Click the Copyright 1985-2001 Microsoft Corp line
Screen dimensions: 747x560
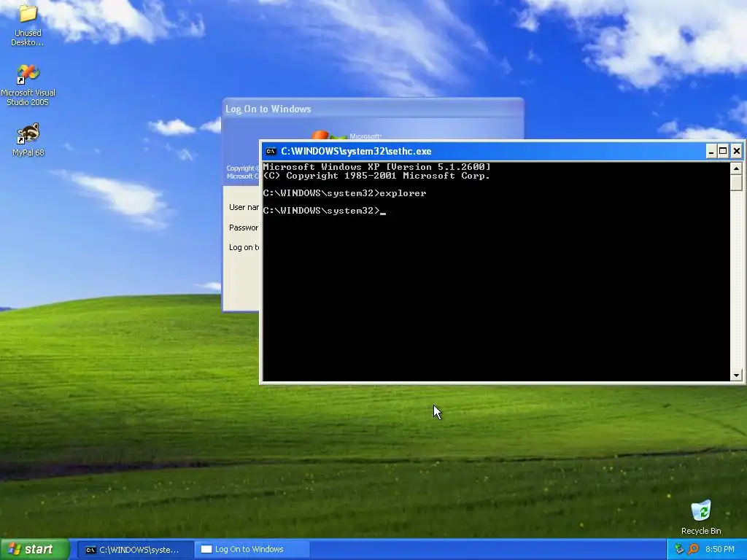[x=376, y=176]
